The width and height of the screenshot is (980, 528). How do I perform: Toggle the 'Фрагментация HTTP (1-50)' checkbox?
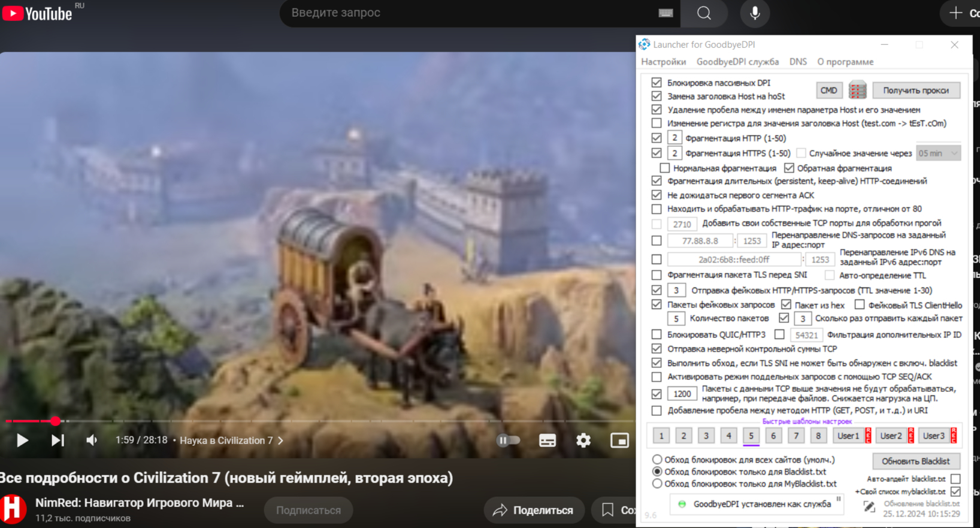(x=657, y=138)
